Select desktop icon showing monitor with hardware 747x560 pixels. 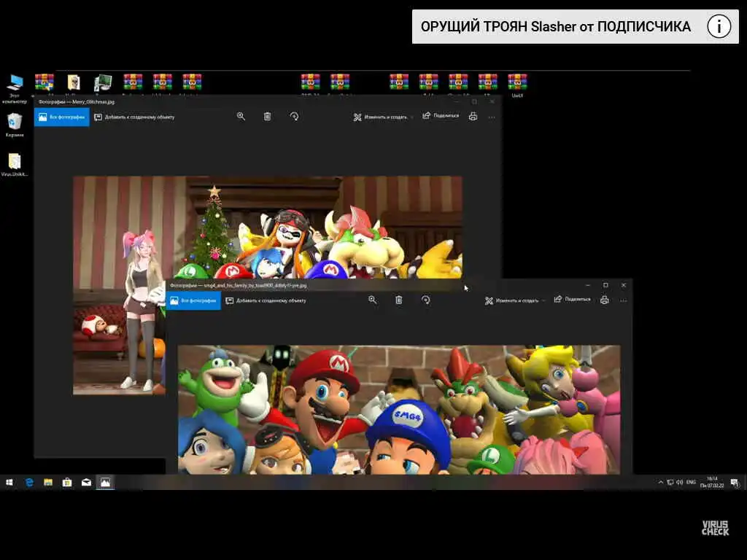click(102, 83)
